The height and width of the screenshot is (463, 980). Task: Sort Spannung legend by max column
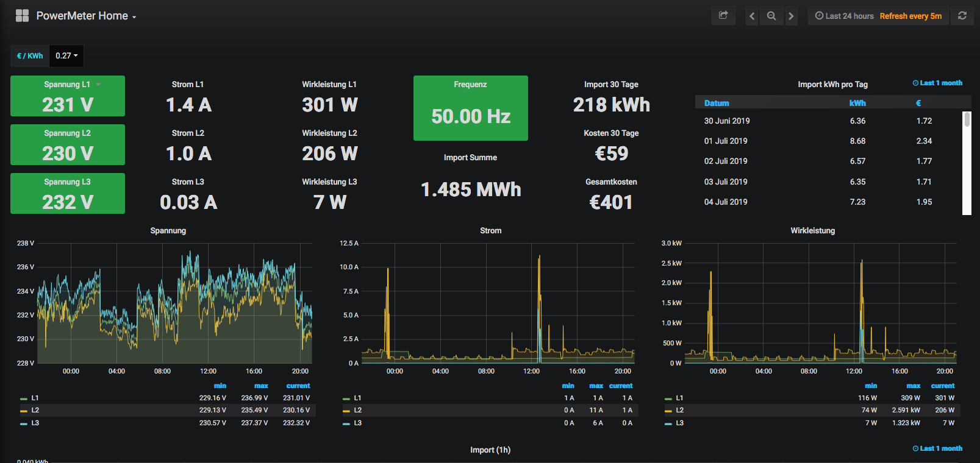coord(261,386)
